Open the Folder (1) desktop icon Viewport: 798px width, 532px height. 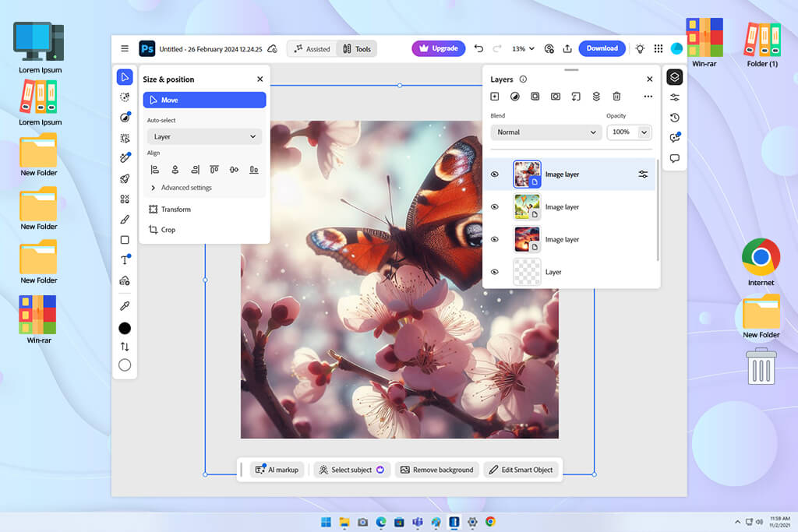(762, 45)
